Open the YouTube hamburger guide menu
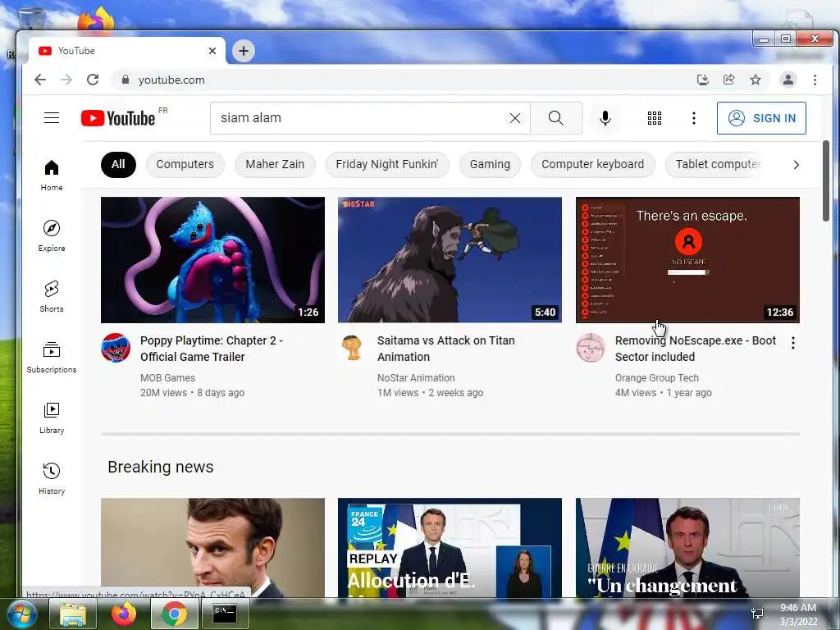The image size is (840, 630). 52,118
